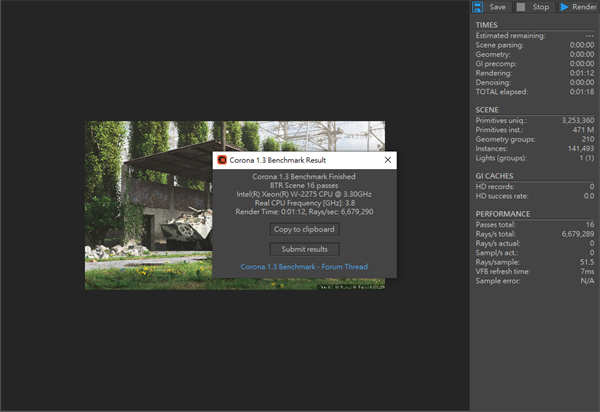Click the Intel Xeon W-2275 CPU line

click(304, 194)
